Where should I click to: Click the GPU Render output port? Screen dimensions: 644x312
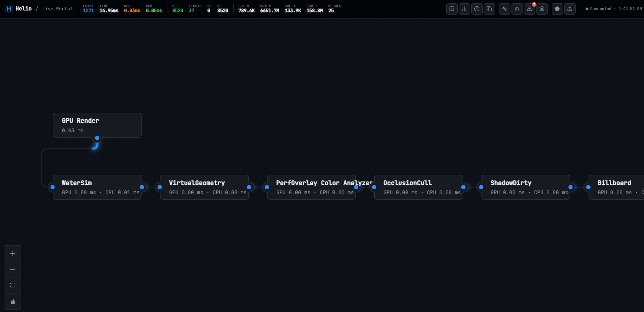tap(97, 138)
